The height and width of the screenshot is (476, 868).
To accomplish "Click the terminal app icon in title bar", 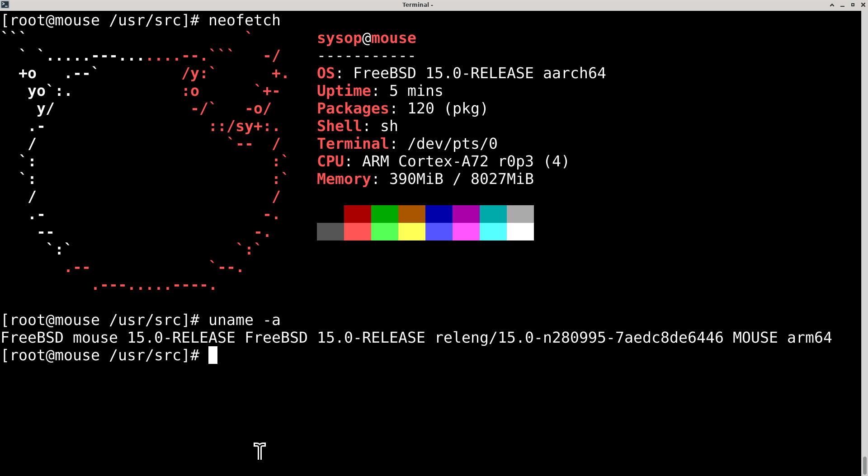I will pyautogui.click(x=5, y=5).
